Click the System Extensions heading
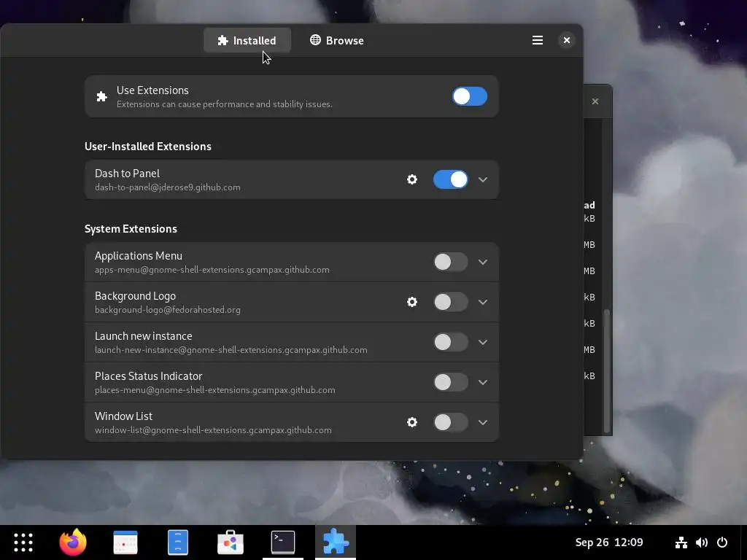 coord(131,228)
